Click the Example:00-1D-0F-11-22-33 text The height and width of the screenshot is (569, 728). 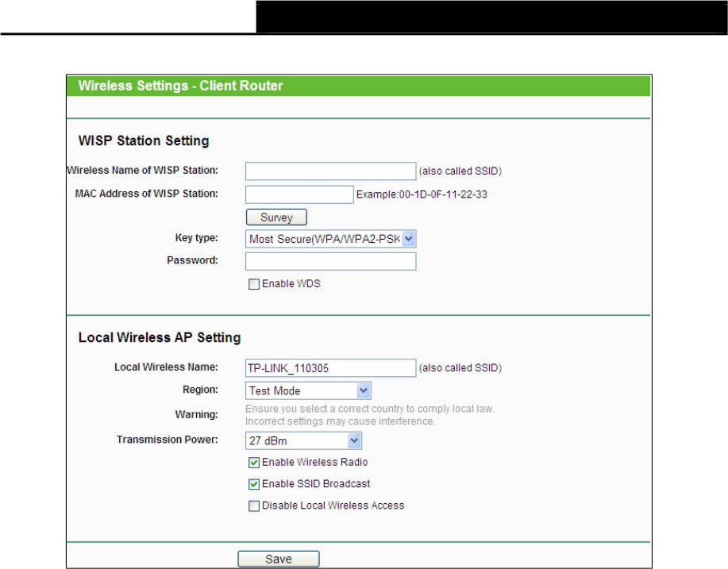coord(422,194)
